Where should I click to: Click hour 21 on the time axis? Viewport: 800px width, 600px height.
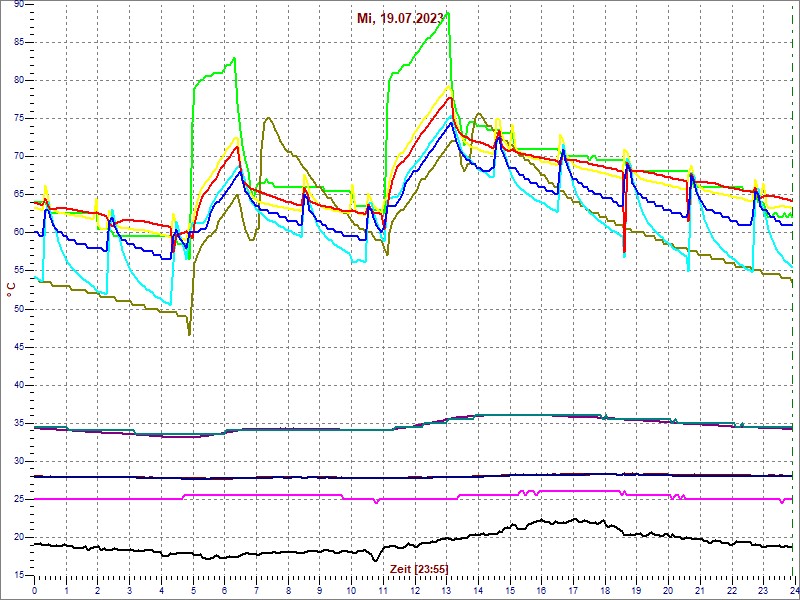click(701, 590)
